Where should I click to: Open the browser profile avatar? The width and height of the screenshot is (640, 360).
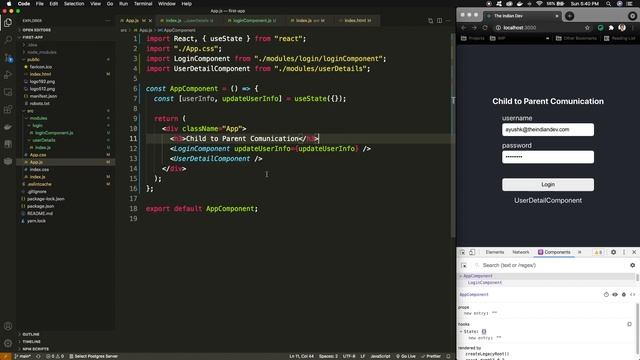click(x=622, y=28)
